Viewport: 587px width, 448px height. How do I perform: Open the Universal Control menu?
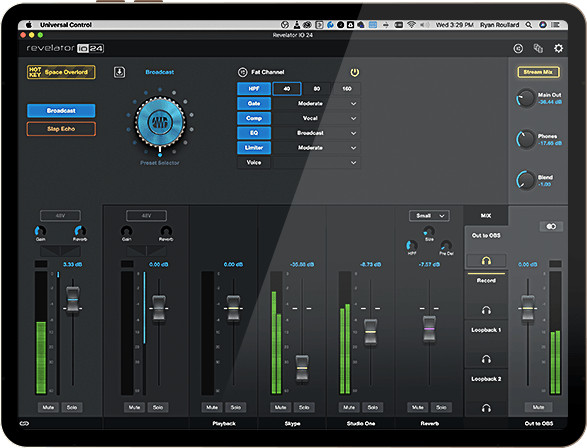click(x=66, y=25)
